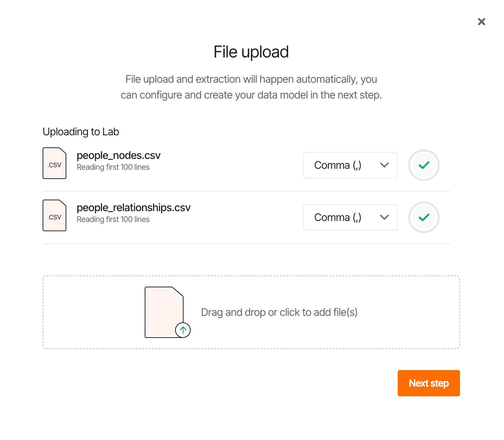Image resolution: width=504 pixels, height=440 pixels.
Task: Click the green checkmark for people_nodes.csv
Action: point(424,165)
